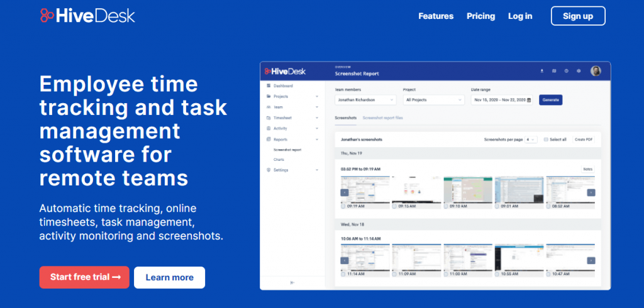The height and width of the screenshot is (308, 644).
Task: Click the HiveDesk logo inside the dashboard preview
Action: (x=285, y=72)
